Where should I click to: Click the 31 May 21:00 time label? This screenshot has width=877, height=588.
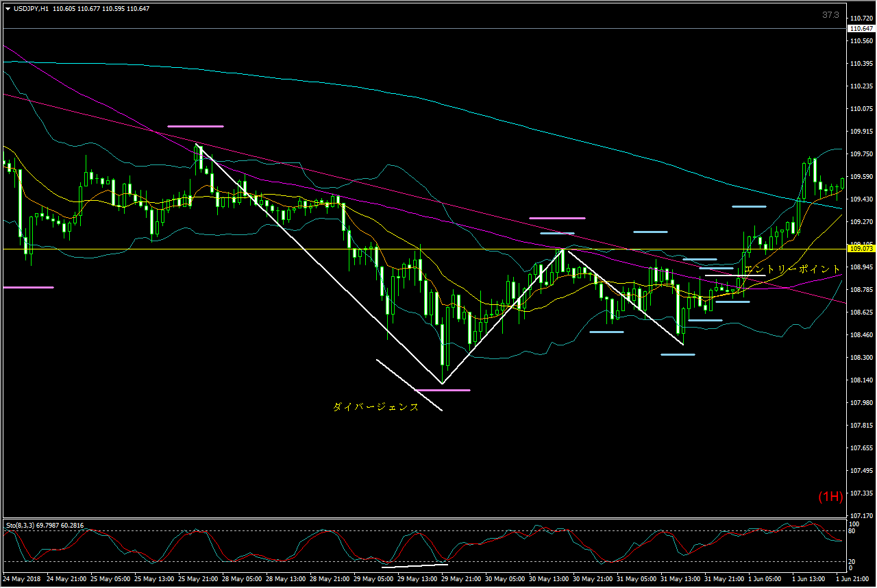point(725,578)
